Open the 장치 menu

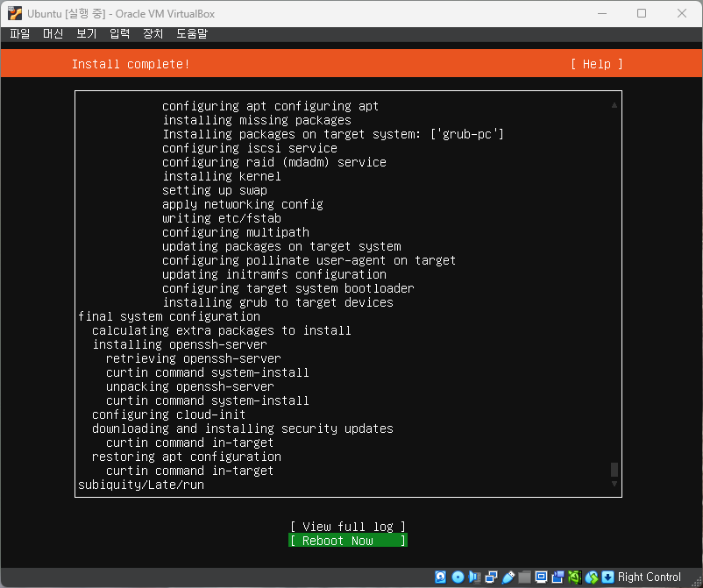(153, 33)
